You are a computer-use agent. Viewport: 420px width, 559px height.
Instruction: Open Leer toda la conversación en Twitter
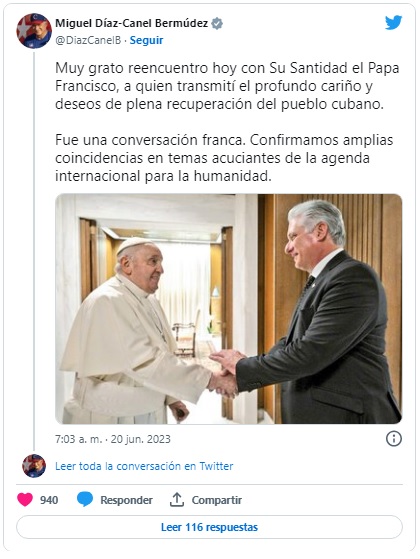pos(144,466)
